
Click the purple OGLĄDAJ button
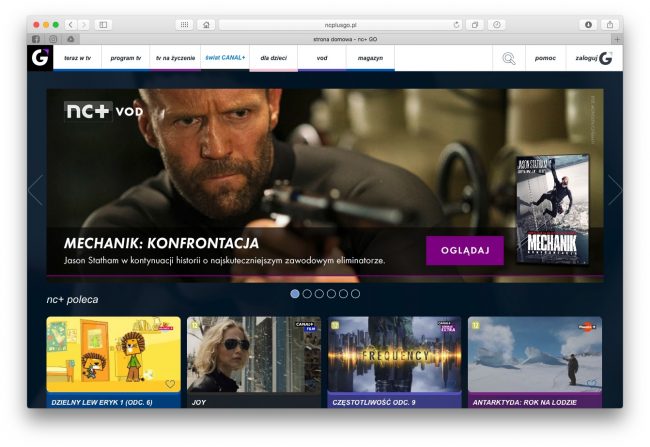[465, 250]
